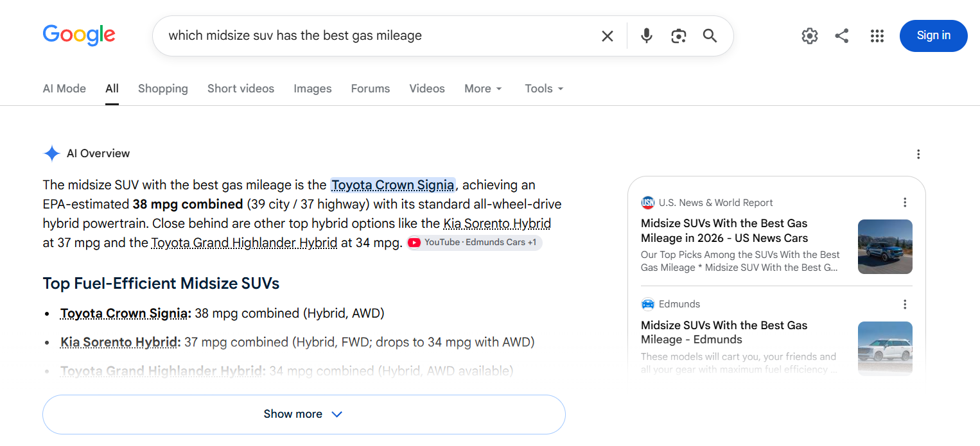
Task: Open options for U.S. News & World Report source
Action: pyautogui.click(x=905, y=203)
